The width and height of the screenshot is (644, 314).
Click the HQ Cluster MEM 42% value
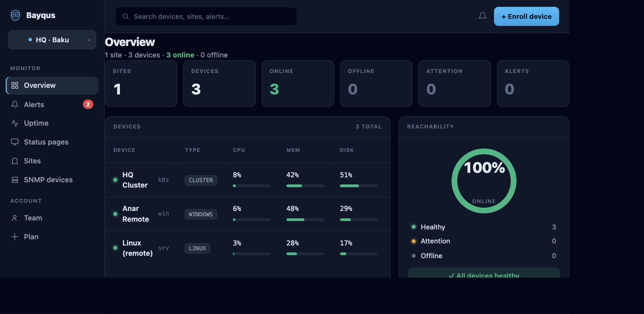click(x=292, y=175)
